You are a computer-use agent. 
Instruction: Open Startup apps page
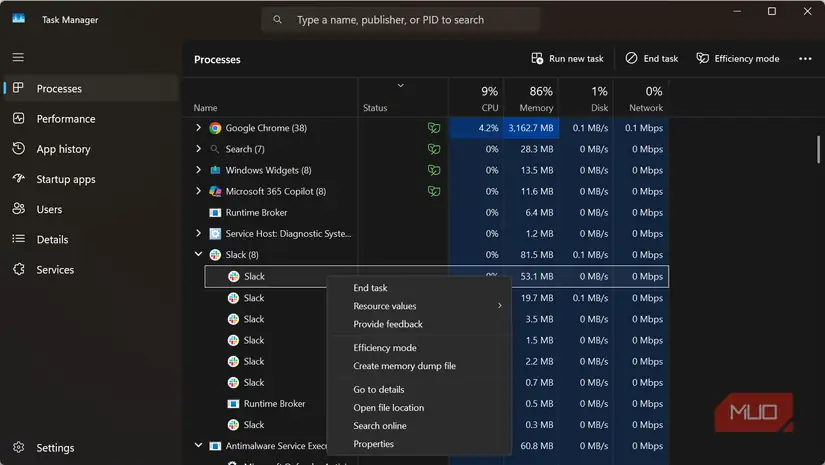(66, 179)
